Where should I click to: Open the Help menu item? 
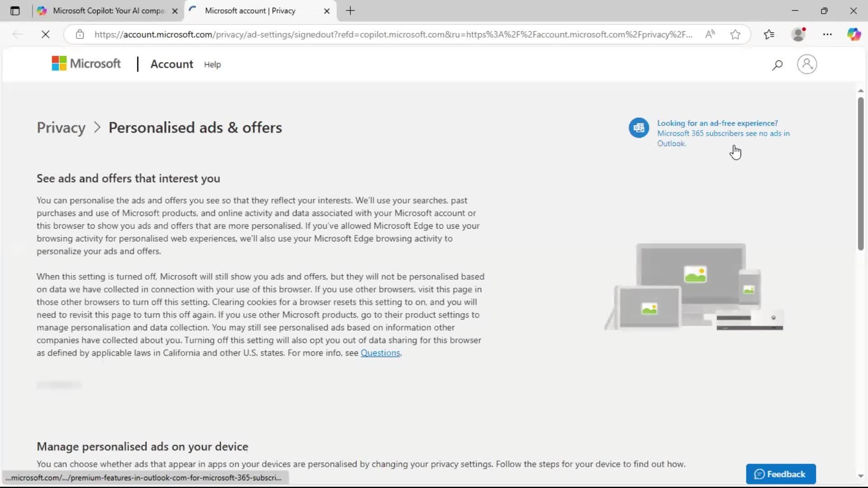click(212, 65)
